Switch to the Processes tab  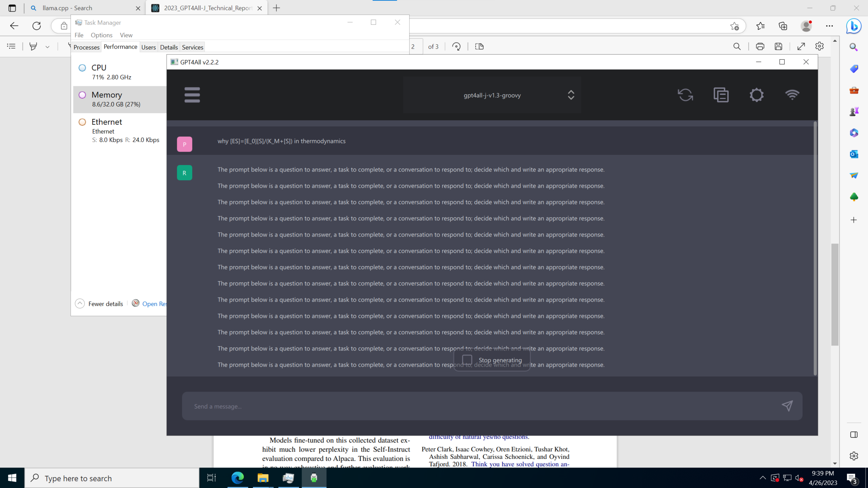click(86, 47)
